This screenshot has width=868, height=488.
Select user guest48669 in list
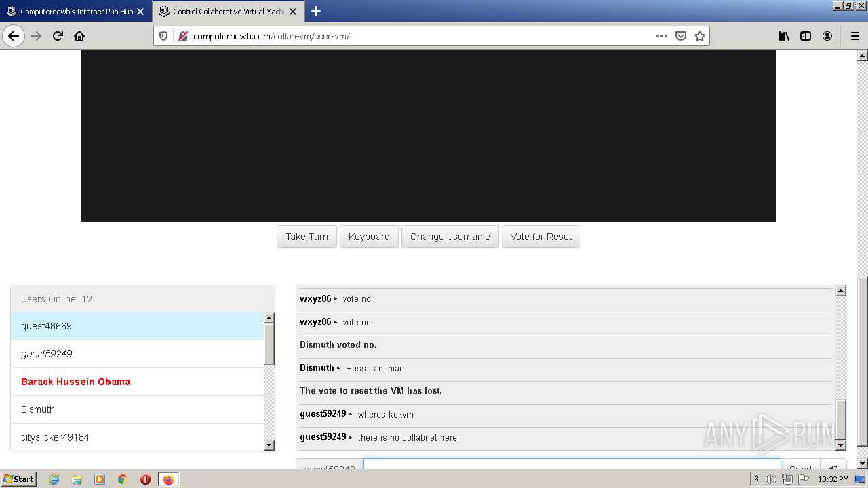coord(137,326)
